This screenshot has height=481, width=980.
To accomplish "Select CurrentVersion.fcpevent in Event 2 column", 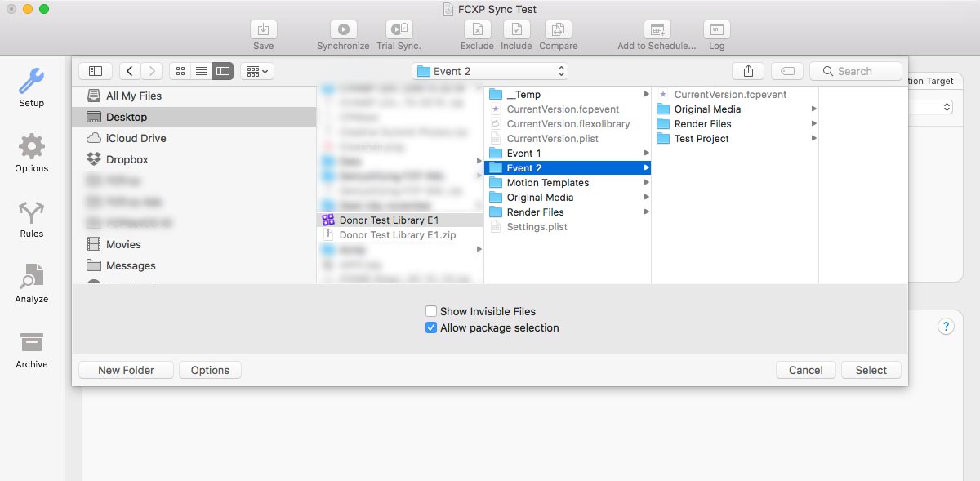I will click(735, 94).
